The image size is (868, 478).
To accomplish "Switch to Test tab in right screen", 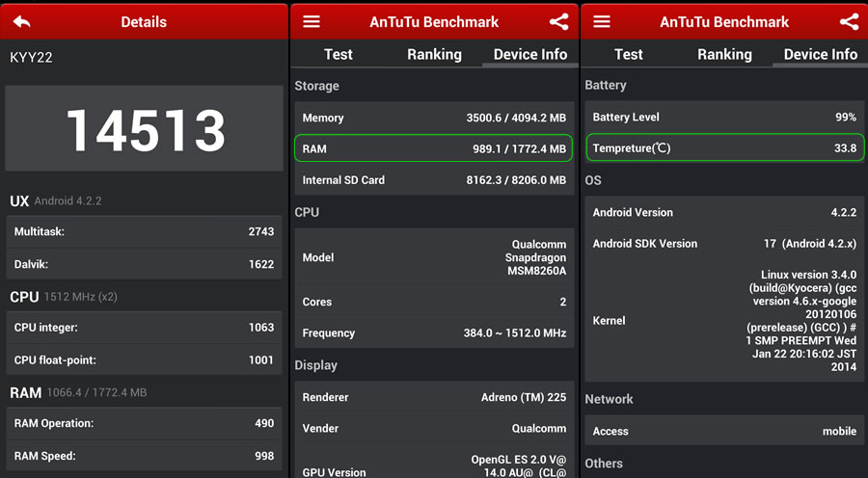I will tap(628, 54).
